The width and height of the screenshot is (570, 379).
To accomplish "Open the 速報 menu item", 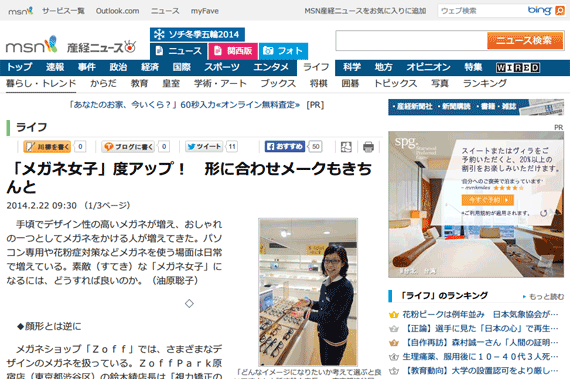I will [55, 67].
